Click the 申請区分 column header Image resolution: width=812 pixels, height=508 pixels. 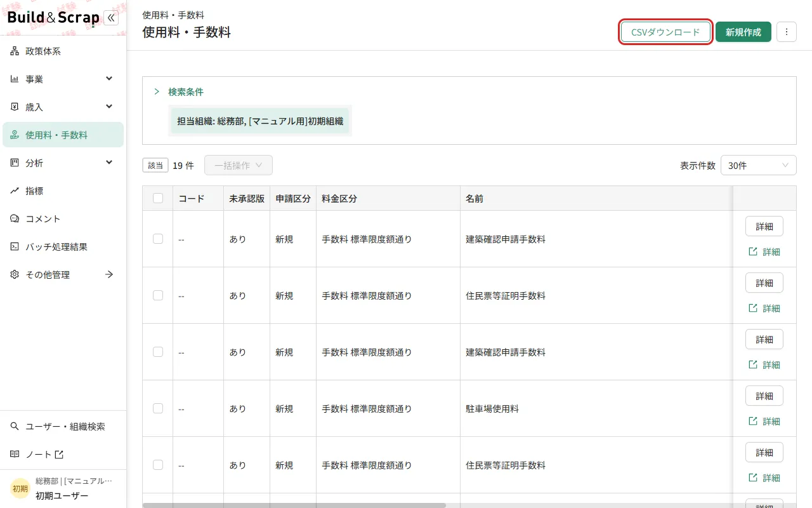[293, 199]
